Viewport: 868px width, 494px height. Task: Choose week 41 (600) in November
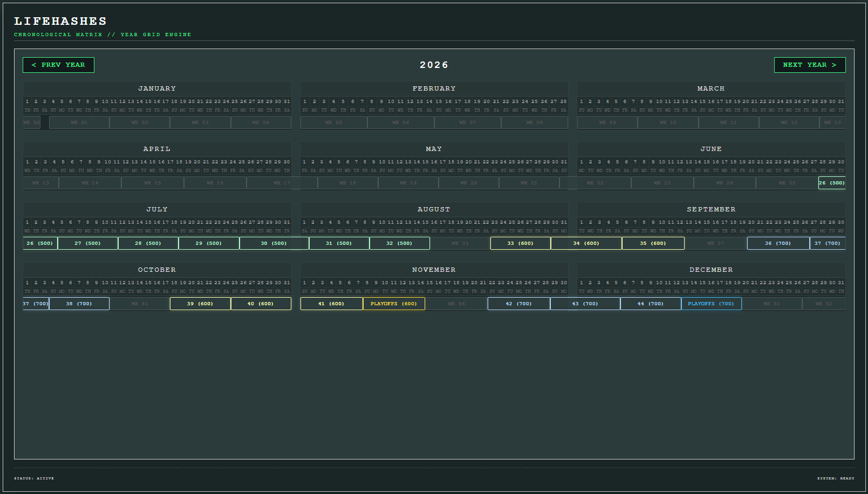pos(331,304)
